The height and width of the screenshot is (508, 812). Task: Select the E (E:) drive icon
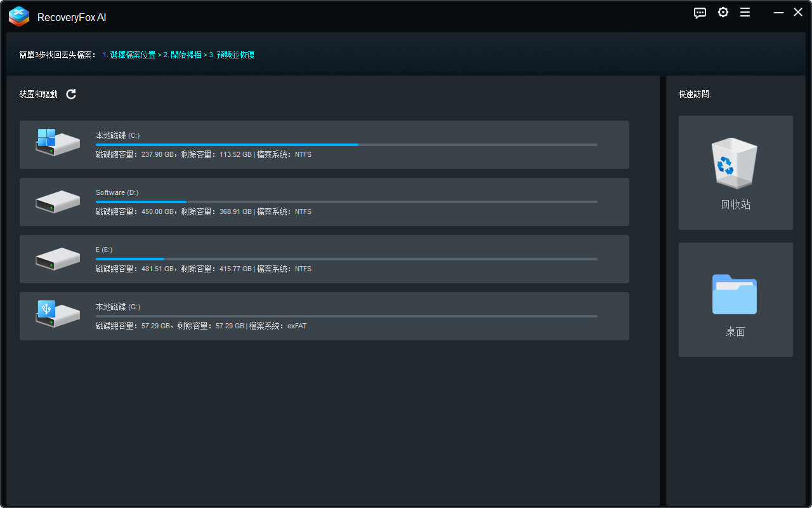coord(57,258)
